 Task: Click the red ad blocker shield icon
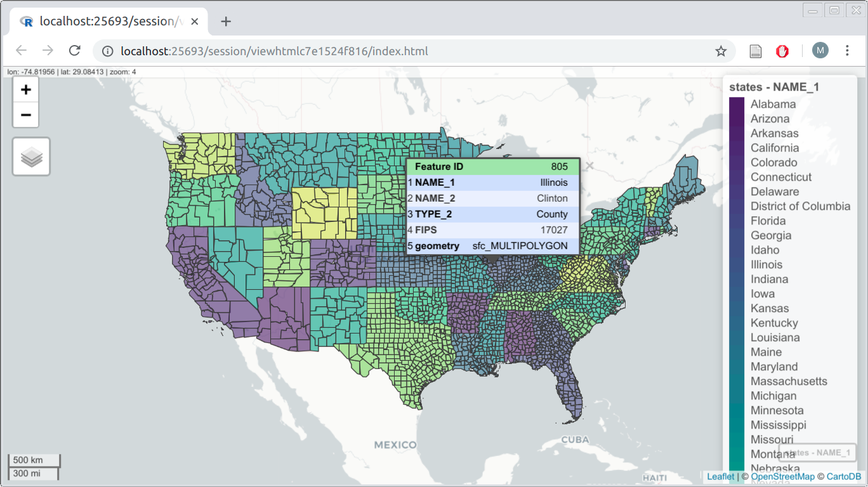782,51
